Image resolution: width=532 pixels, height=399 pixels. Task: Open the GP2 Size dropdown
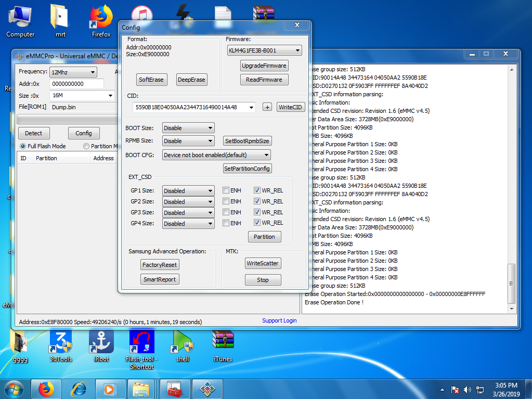point(188,201)
